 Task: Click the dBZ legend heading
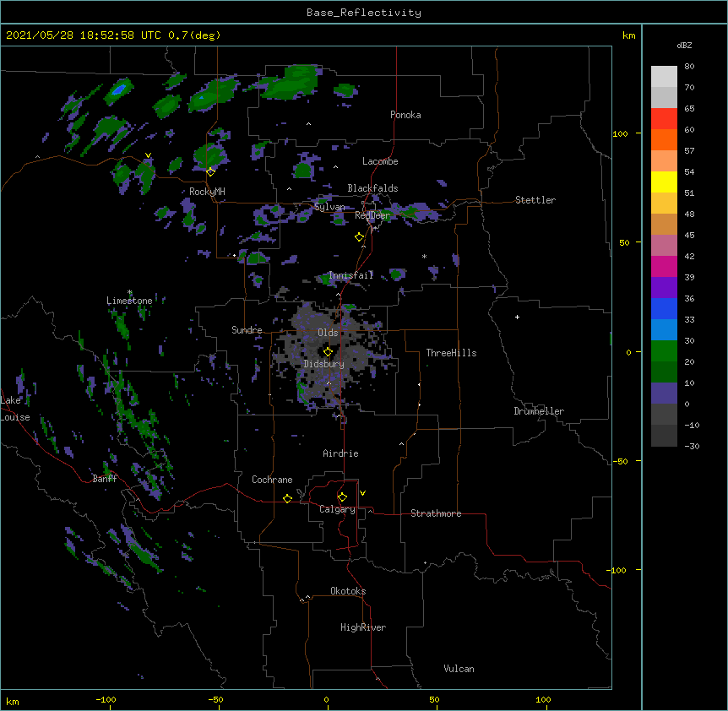(x=684, y=46)
